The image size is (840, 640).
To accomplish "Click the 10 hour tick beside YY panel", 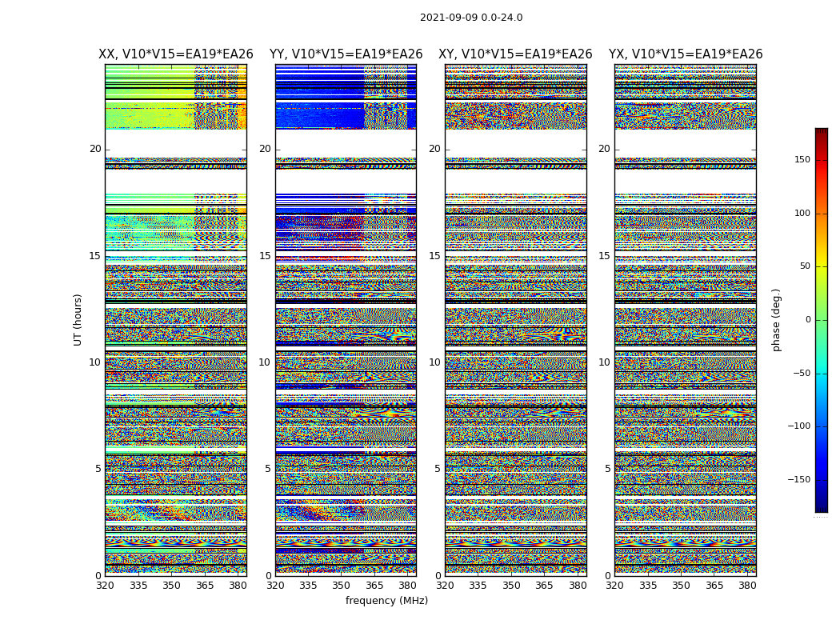I will [x=265, y=362].
